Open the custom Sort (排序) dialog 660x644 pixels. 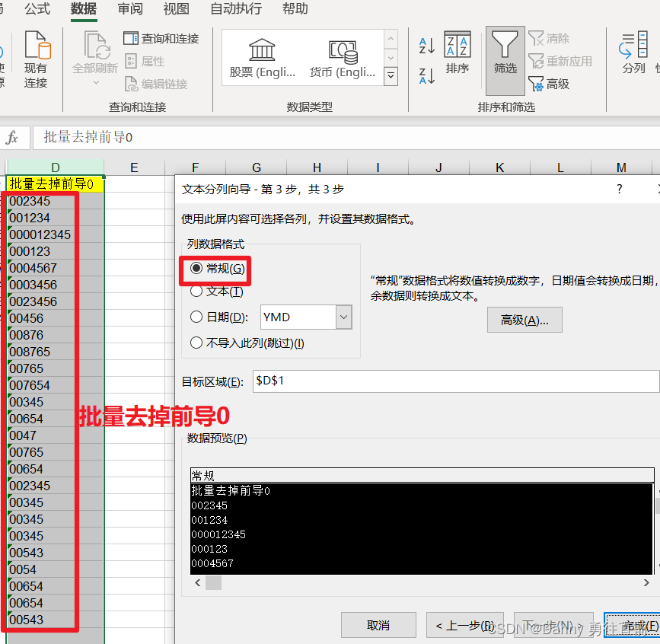click(458, 53)
